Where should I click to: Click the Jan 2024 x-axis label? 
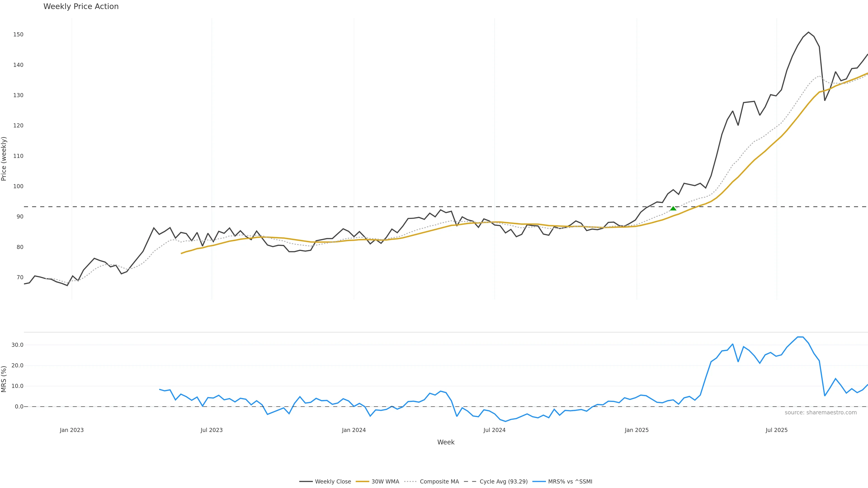354,430
